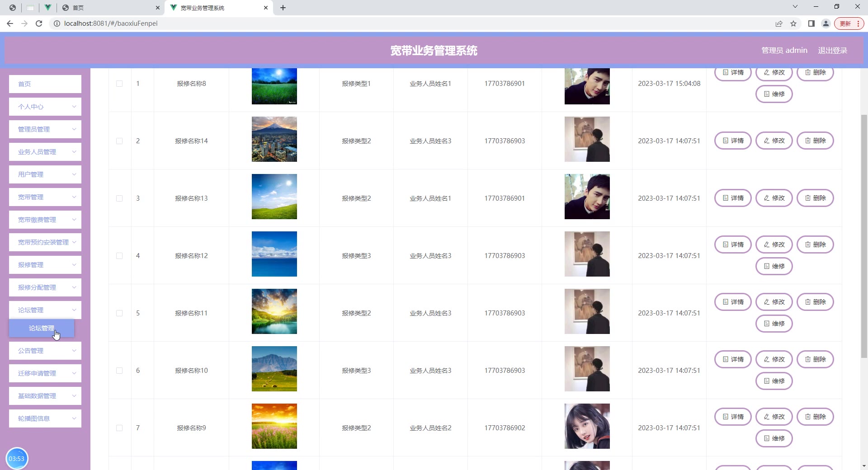Click 维修 button for row 报修名称8
Screen dimensions: 868x470
click(x=774, y=94)
